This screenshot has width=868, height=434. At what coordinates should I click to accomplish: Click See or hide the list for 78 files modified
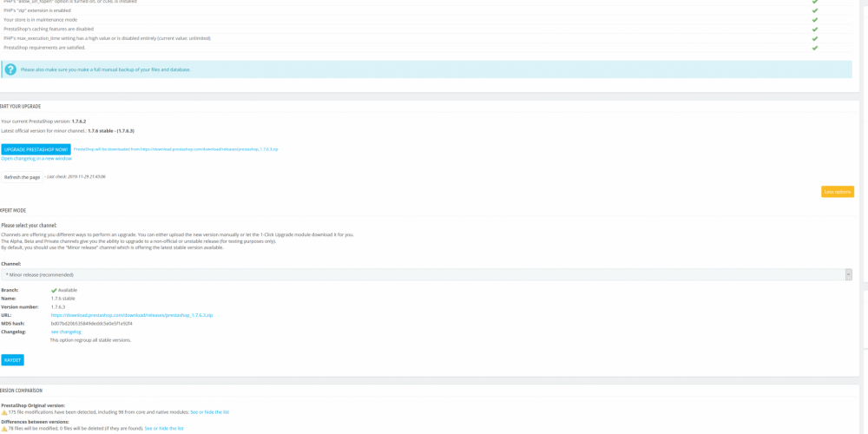point(164,429)
